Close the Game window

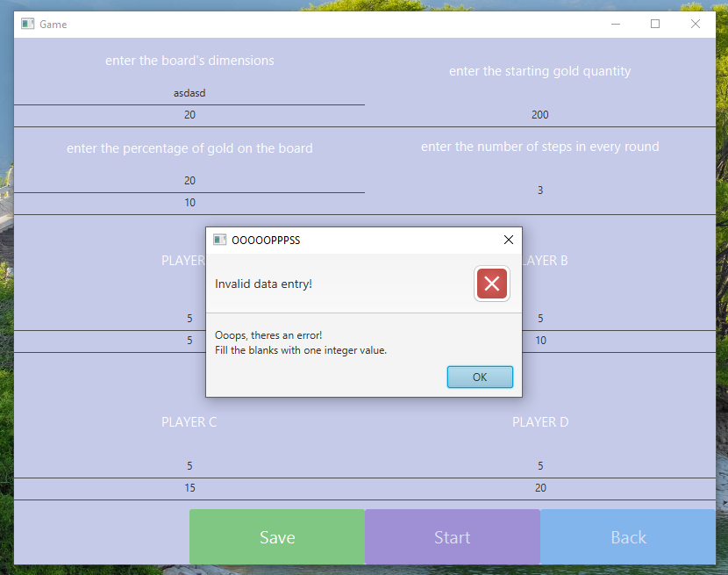click(x=695, y=24)
